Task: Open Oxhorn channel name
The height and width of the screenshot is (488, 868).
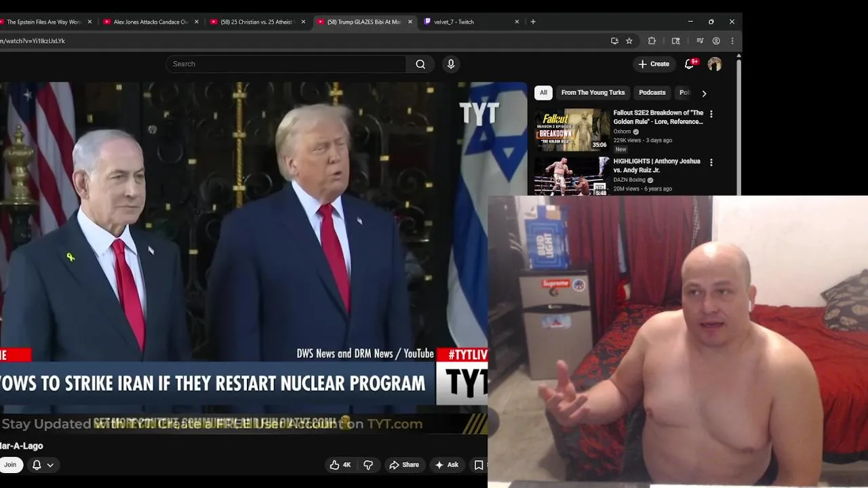Action: click(x=622, y=131)
